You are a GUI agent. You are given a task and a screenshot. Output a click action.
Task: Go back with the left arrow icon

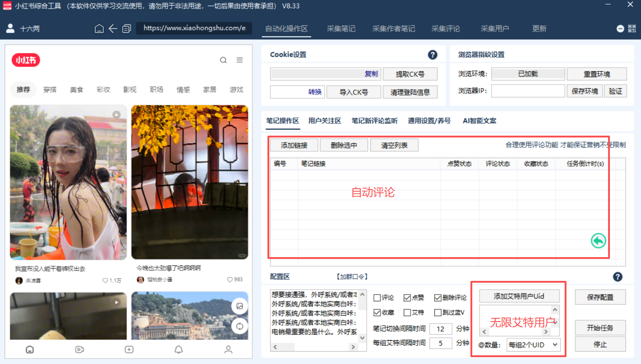[x=113, y=29]
